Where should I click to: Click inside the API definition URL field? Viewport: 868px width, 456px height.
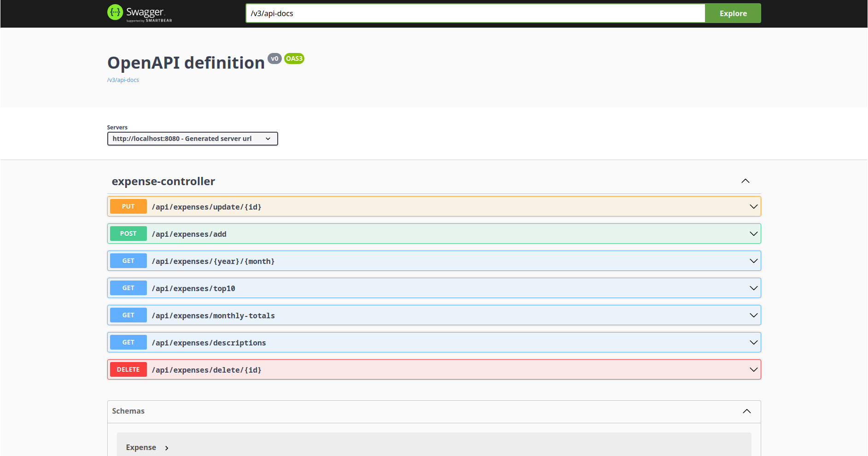(x=474, y=13)
